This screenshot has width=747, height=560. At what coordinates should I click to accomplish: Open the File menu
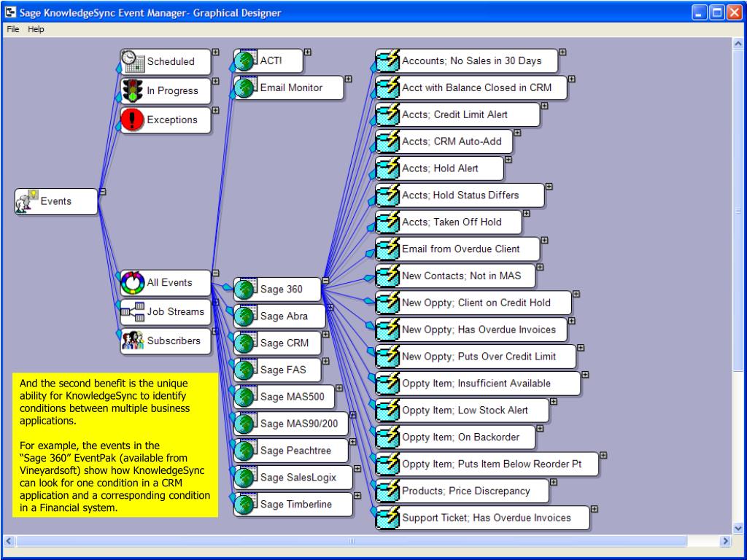click(x=13, y=29)
